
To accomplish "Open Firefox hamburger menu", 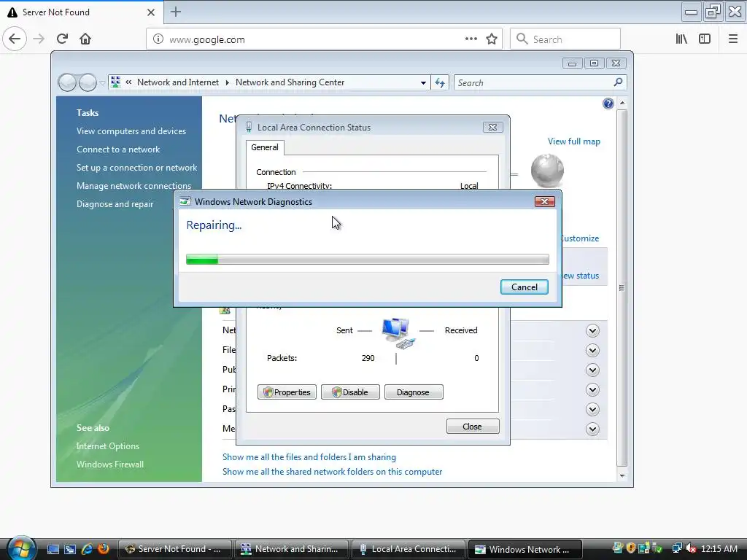I will (x=733, y=39).
